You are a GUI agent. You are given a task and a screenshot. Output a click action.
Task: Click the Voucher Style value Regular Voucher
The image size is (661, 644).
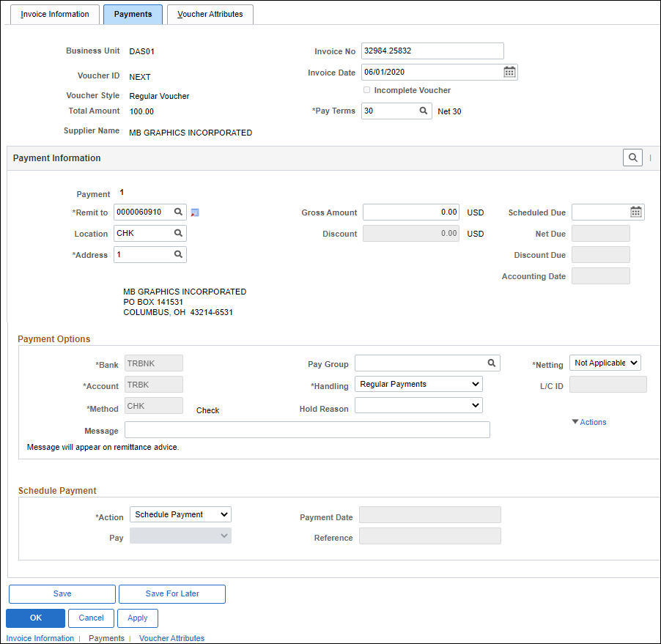(x=159, y=96)
